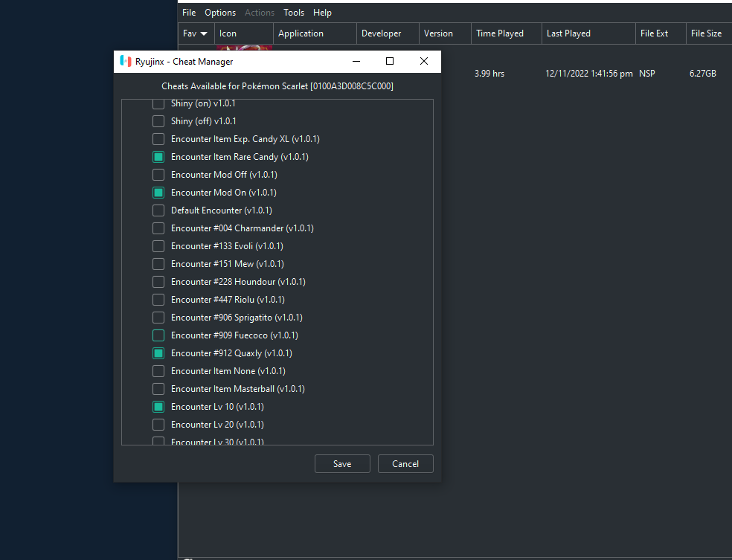Sort by Last Played column header

coord(588,33)
